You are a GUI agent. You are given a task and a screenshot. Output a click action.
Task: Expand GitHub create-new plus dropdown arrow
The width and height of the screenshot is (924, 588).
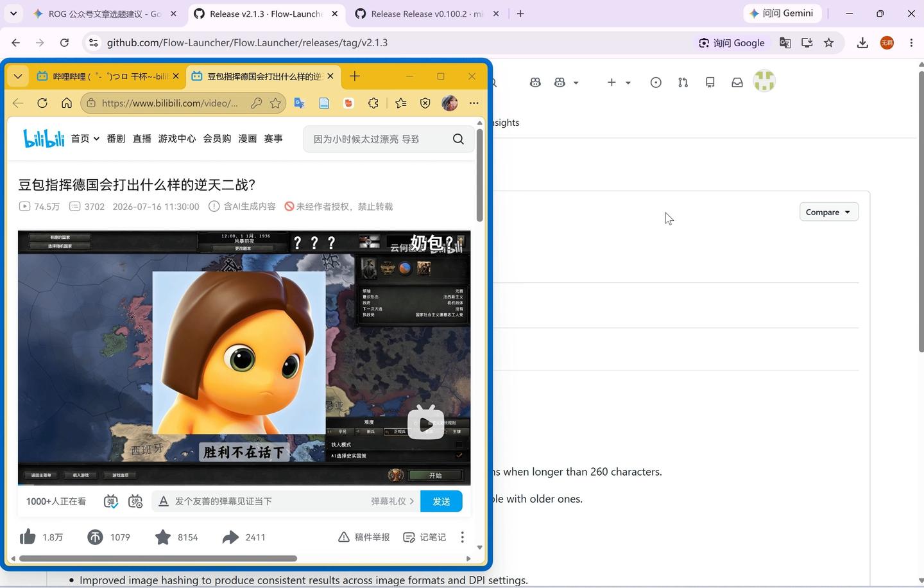pos(628,82)
